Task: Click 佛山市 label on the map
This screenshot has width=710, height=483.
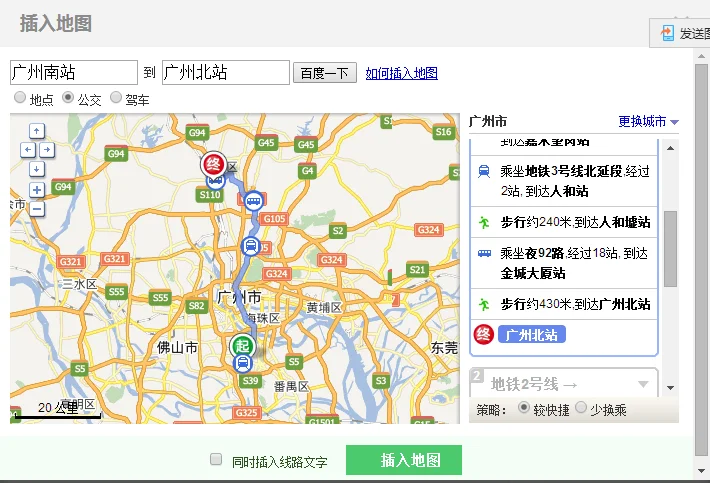Action: tap(177, 348)
